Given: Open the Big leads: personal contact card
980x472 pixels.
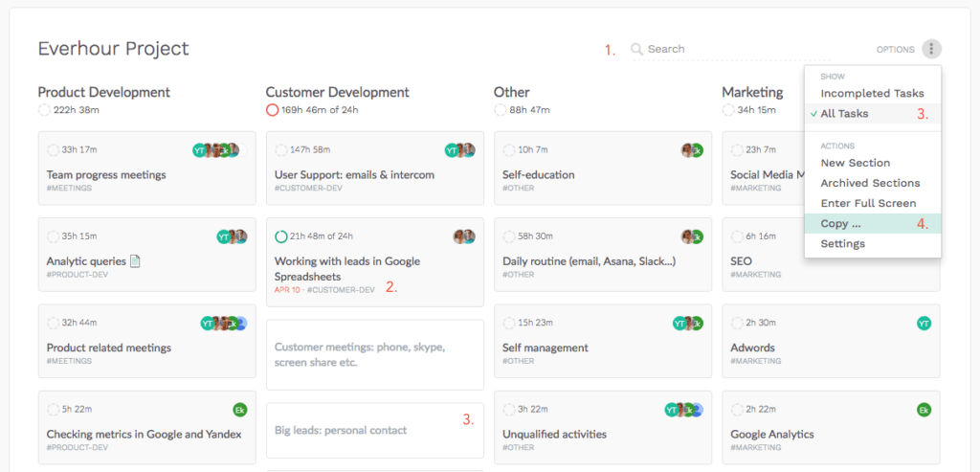Looking at the screenshot, I should (x=341, y=431).
